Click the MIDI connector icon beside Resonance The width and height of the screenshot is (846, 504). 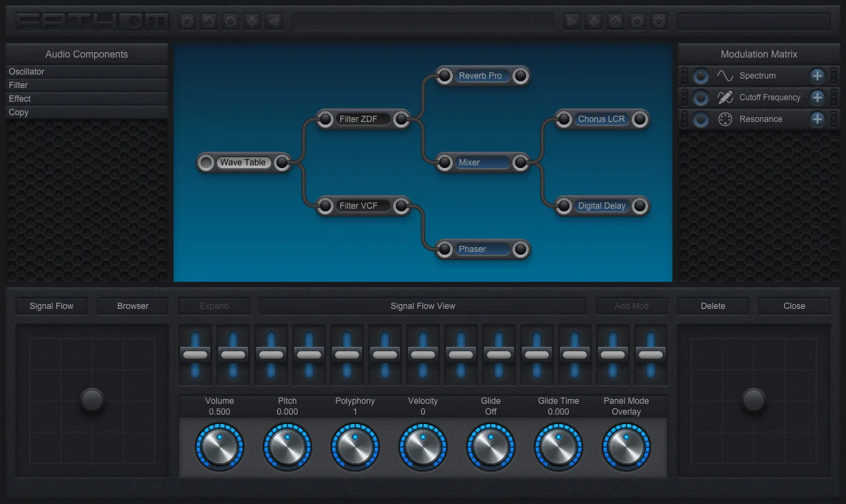pos(725,119)
